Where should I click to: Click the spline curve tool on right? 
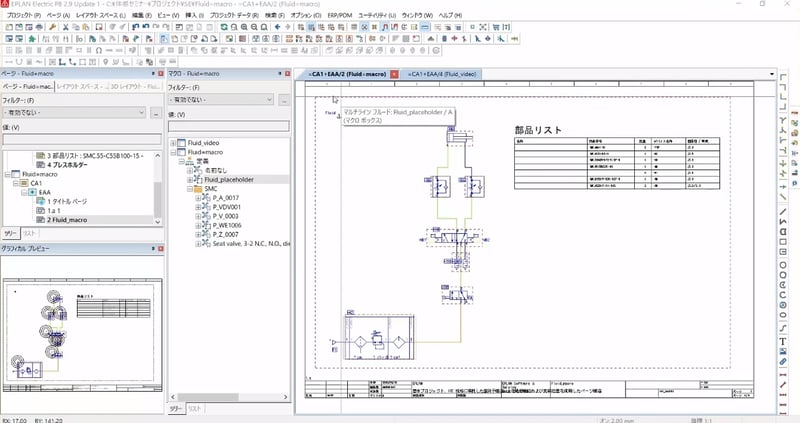[x=783, y=327]
